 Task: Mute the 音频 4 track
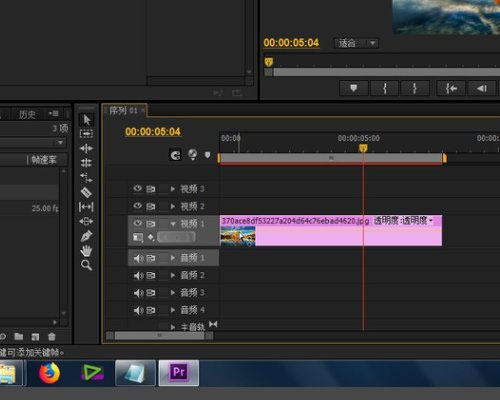[x=138, y=310]
